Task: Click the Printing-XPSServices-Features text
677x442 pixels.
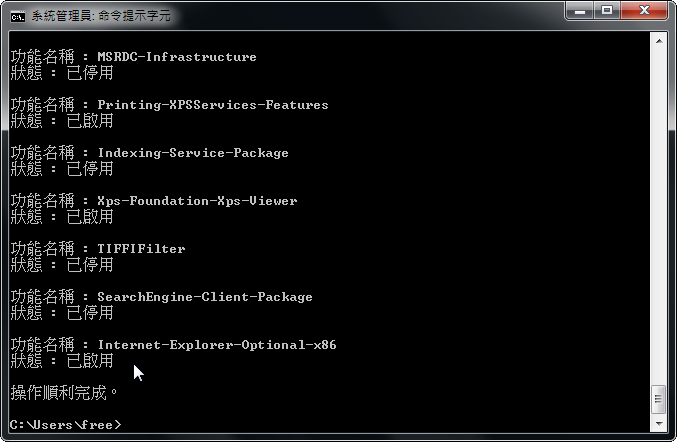Action: coord(212,105)
